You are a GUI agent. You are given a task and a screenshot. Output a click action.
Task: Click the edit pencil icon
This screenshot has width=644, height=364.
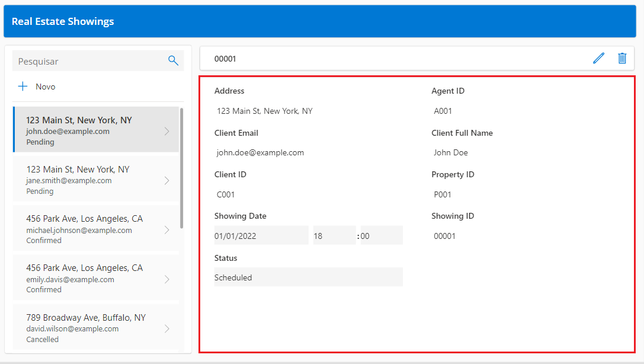pyautogui.click(x=598, y=58)
